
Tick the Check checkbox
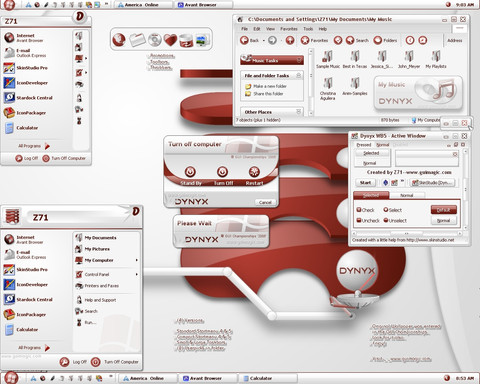pos(359,210)
